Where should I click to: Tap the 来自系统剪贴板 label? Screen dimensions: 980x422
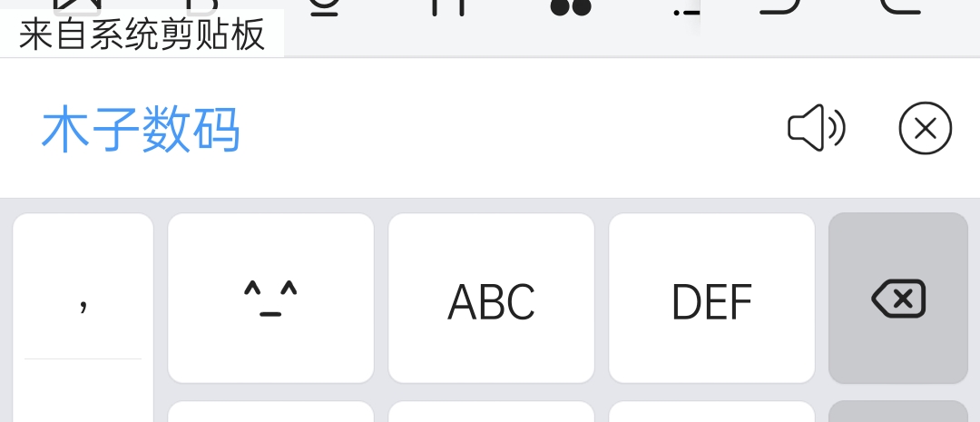[142, 35]
